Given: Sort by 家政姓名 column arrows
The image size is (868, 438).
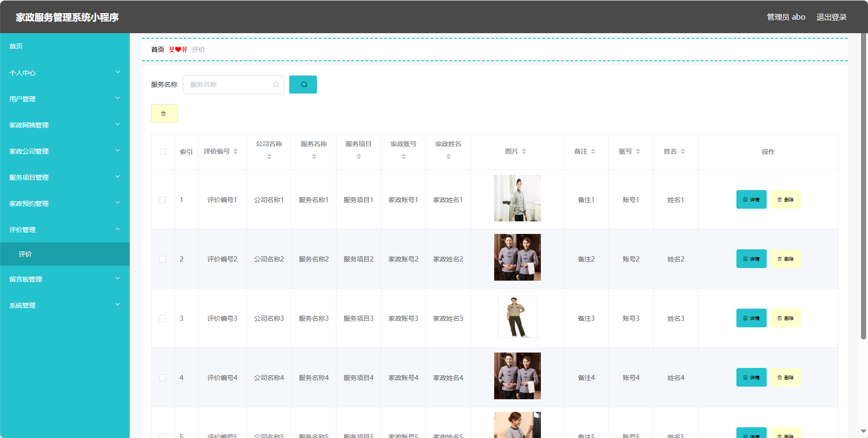Looking at the screenshot, I should coord(448,156).
